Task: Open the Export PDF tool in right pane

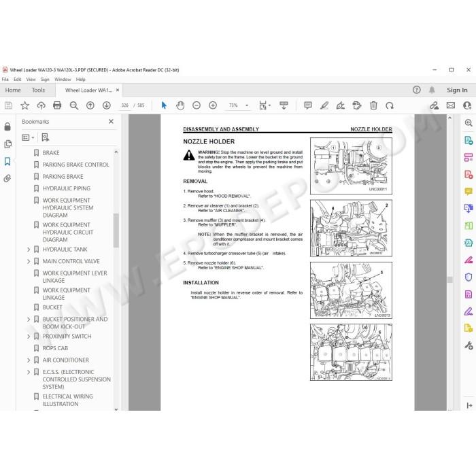Action: point(469,140)
